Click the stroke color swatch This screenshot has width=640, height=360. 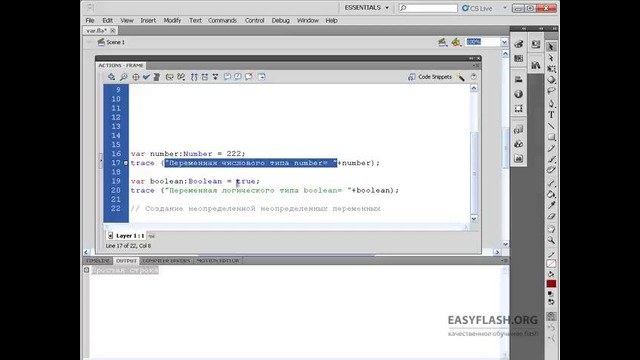551,264
